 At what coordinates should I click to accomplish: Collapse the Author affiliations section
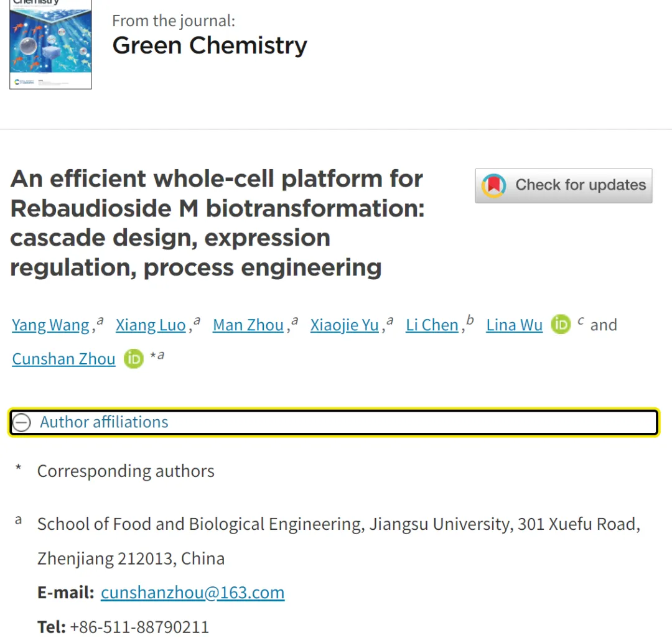click(105, 422)
